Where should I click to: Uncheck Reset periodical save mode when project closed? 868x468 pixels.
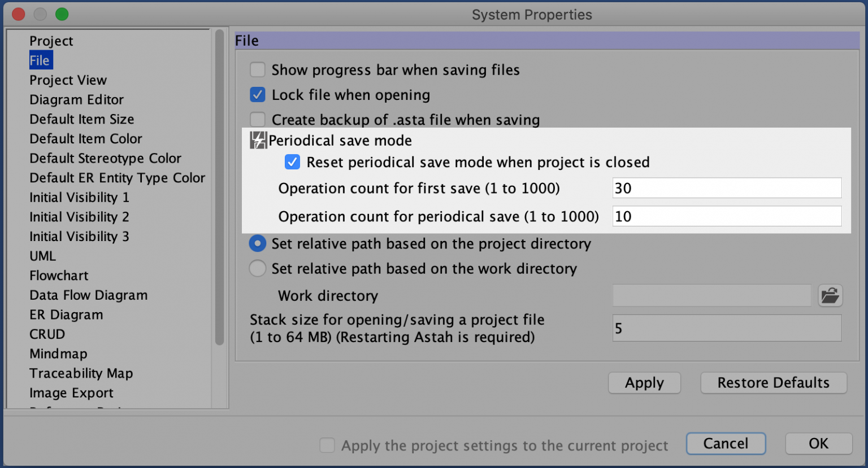pyautogui.click(x=292, y=163)
